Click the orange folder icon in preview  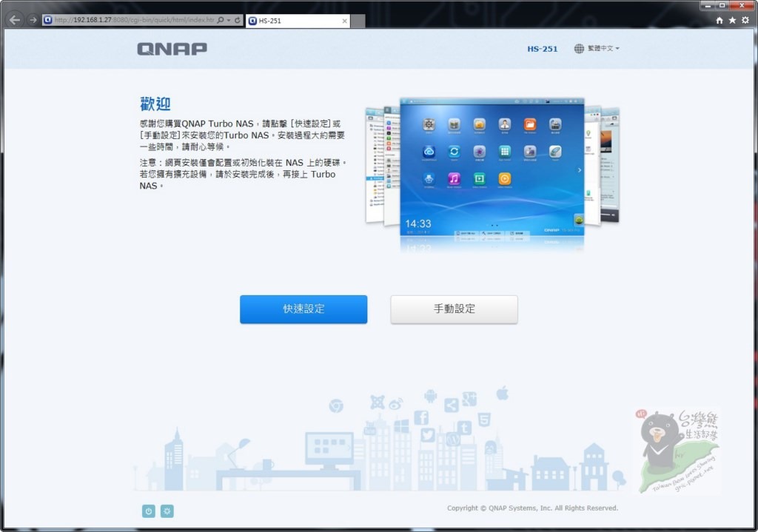click(x=530, y=124)
